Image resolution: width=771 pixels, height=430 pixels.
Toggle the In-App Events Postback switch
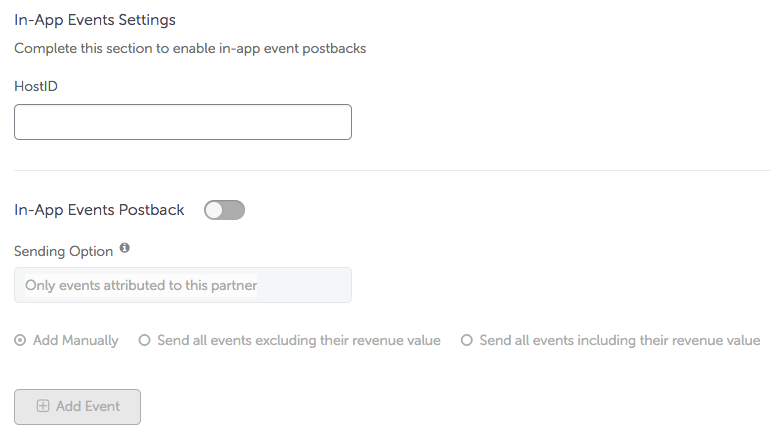pos(224,210)
